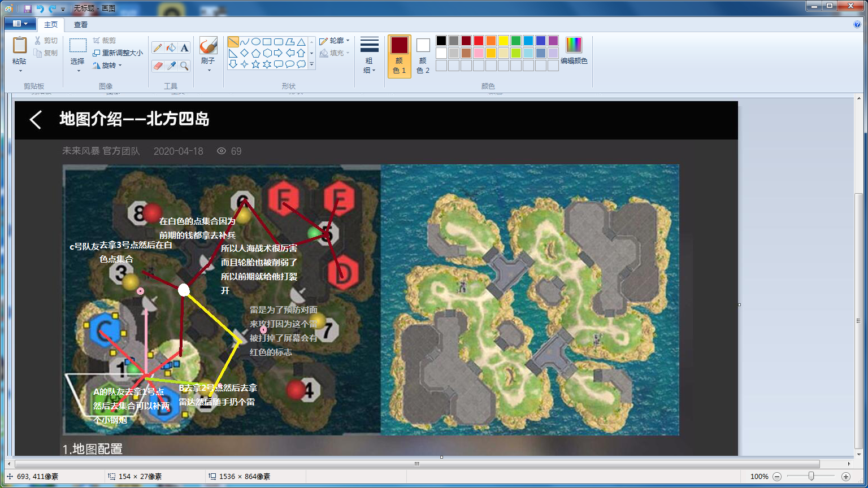Click the Undo arrow in title bar
This screenshot has height=488, width=868.
click(x=40, y=8)
